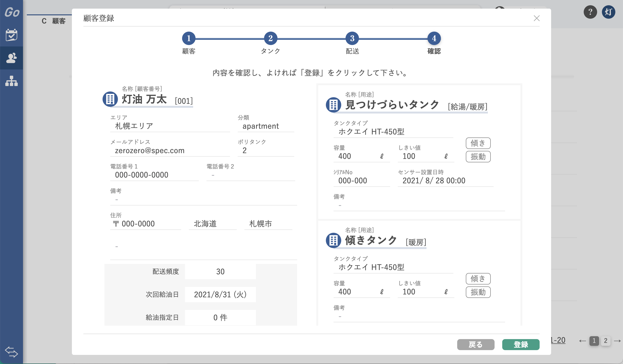Click the Go logo in sidebar
Image resolution: width=623 pixels, height=364 pixels.
12,12
